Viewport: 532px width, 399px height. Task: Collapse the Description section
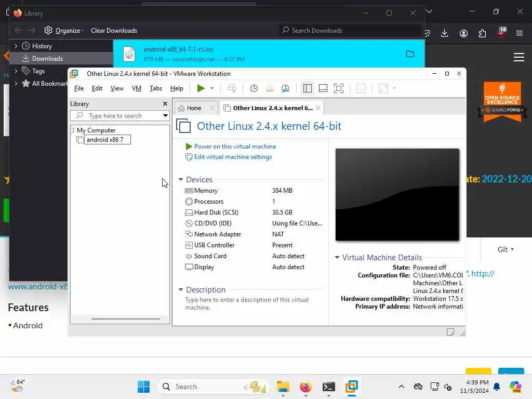tap(181, 290)
